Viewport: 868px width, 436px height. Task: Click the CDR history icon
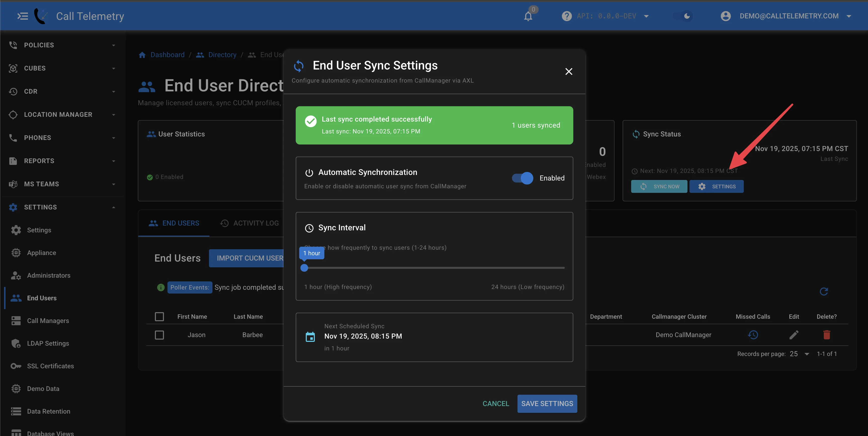(13, 91)
